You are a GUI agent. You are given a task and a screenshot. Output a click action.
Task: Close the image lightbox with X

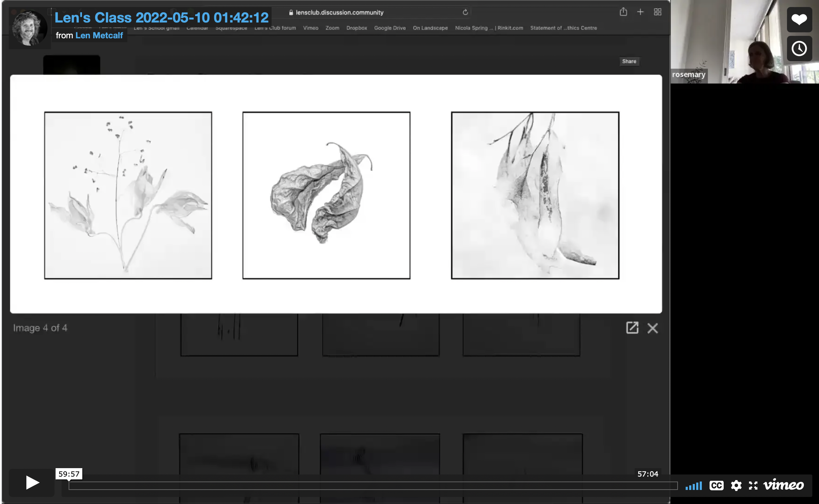tap(653, 328)
